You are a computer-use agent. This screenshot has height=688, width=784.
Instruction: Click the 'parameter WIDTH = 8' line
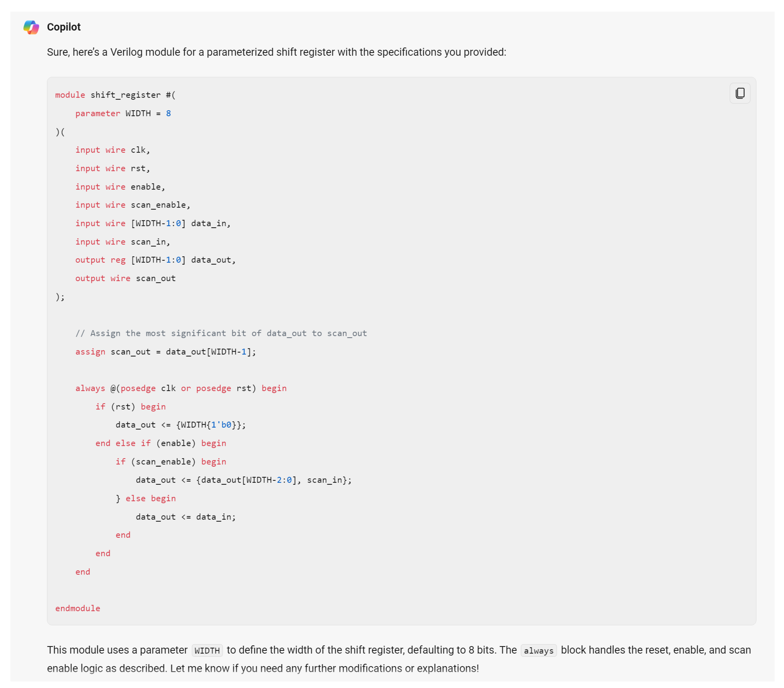(x=123, y=114)
